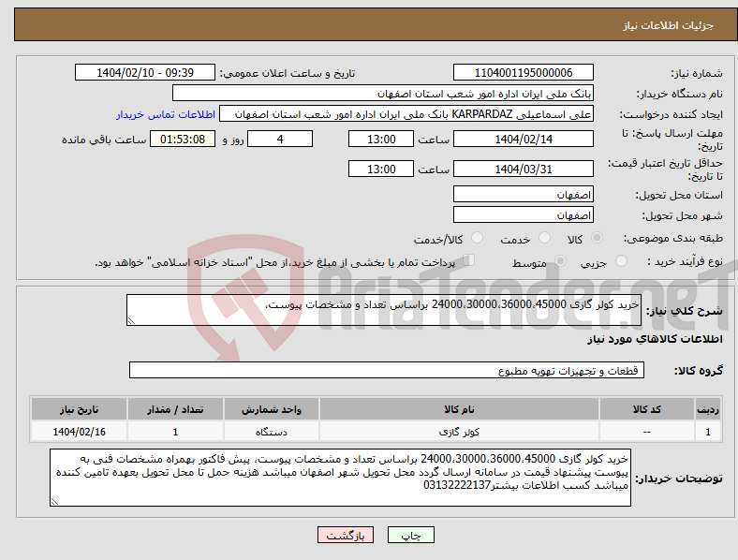Click the چاپ (print) button
Screen dimensions: 738x560
point(410,535)
